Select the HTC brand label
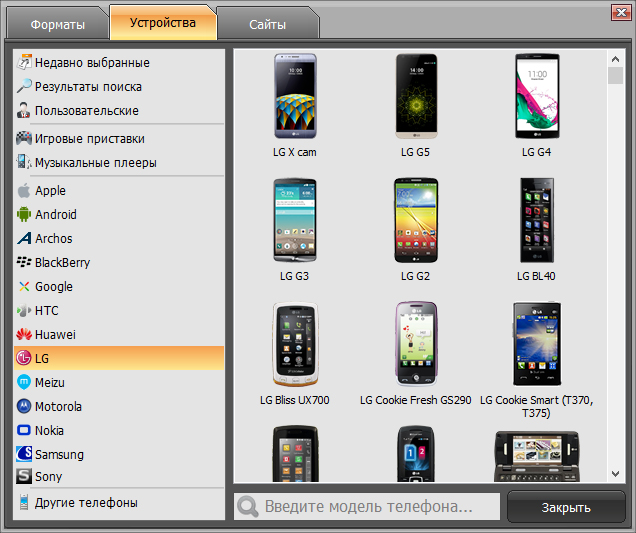 tap(47, 311)
